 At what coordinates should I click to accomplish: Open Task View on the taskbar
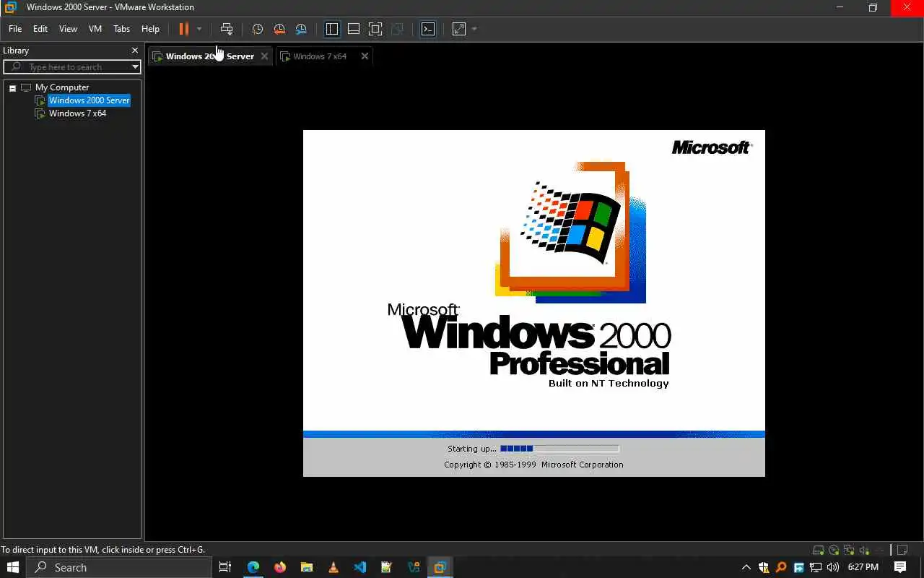coord(225,567)
